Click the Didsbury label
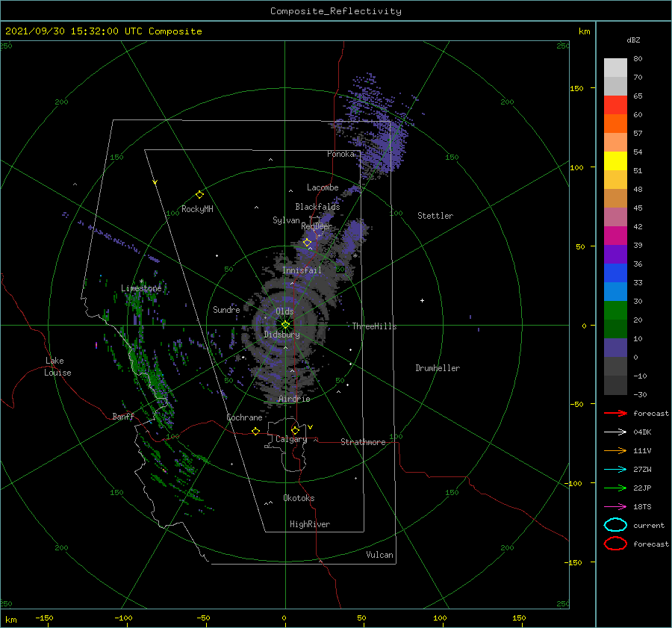 point(281,335)
